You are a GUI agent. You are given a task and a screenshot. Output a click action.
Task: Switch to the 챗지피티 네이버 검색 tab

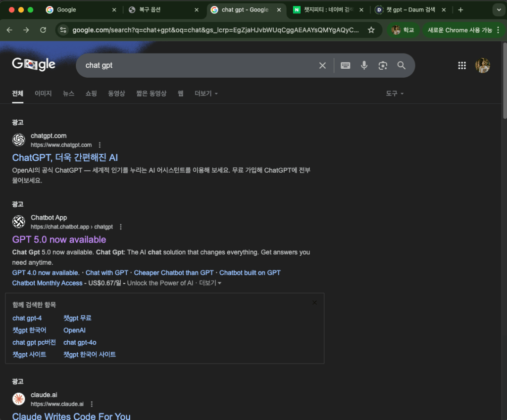pyautogui.click(x=328, y=10)
